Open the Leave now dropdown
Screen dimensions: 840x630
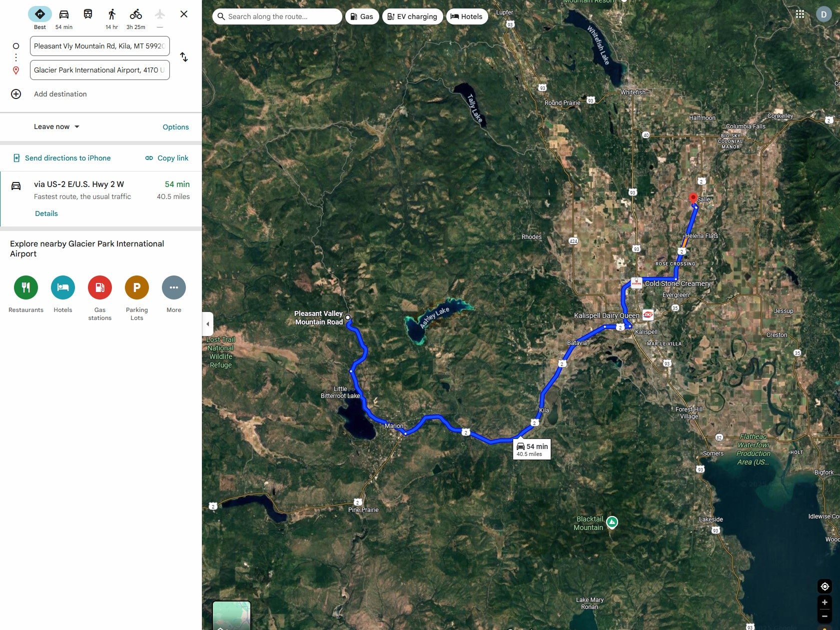(57, 126)
